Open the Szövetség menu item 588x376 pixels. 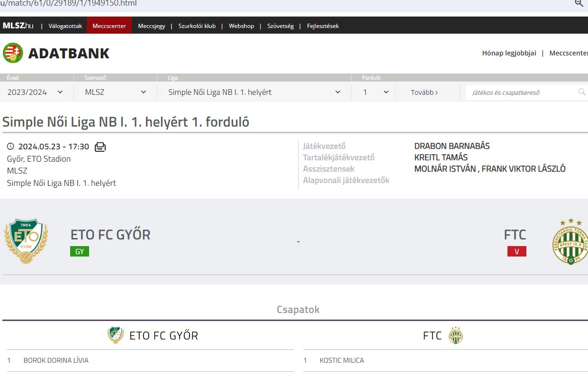coord(280,26)
